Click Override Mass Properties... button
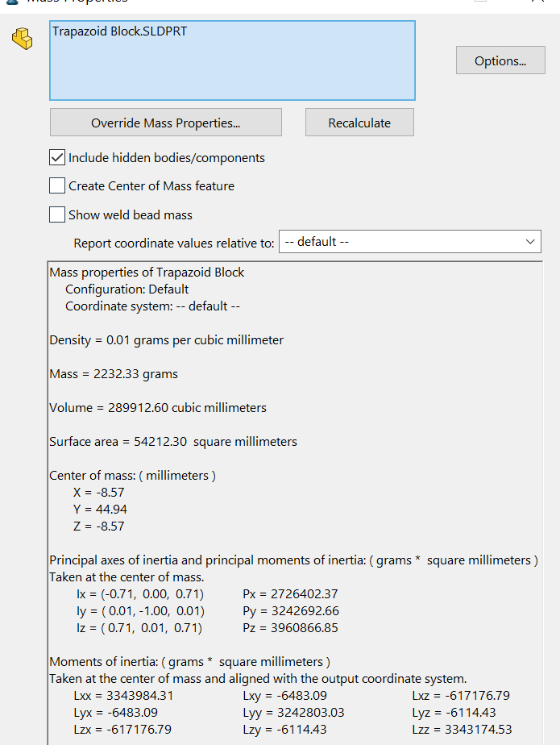The height and width of the screenshot is (745, 560). coord(165,123)
